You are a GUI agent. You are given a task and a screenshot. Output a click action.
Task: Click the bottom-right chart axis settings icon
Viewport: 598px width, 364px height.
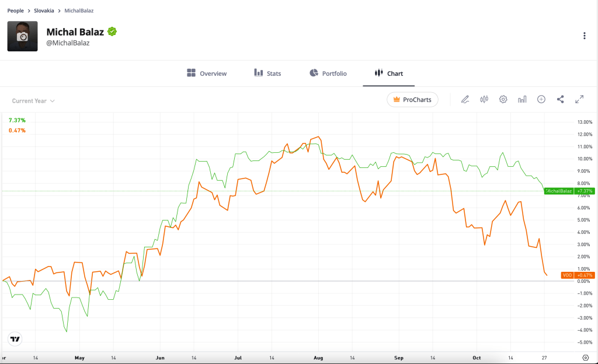point(586,357)
